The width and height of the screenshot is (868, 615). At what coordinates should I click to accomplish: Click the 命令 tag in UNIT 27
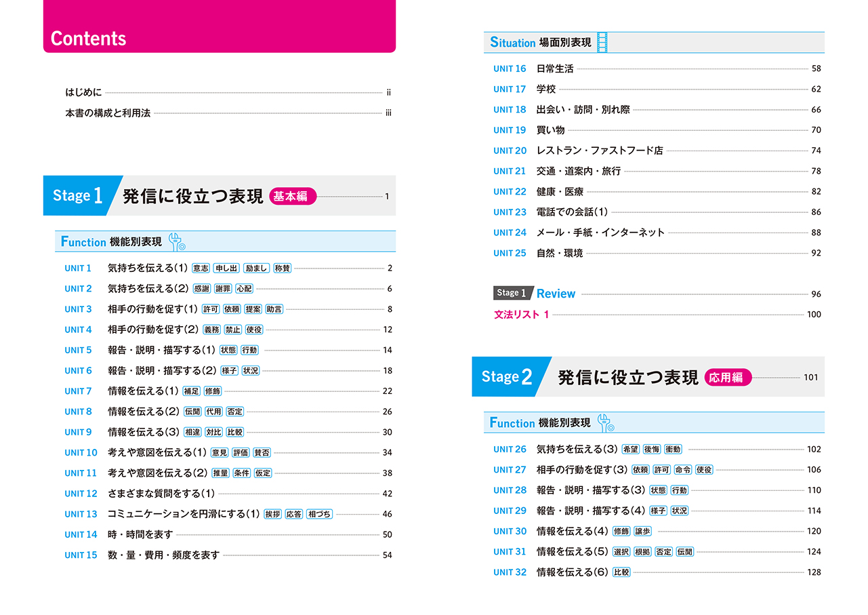[683, 469]
